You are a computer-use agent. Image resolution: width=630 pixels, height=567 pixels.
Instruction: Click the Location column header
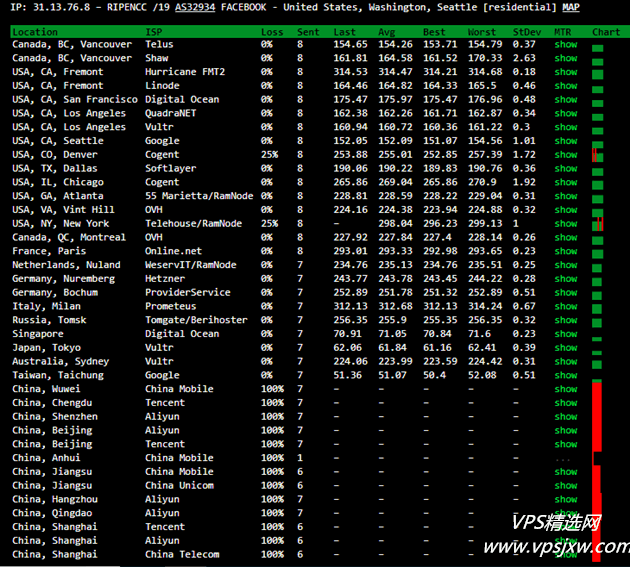pyautogui.click(x=35, y=32)
